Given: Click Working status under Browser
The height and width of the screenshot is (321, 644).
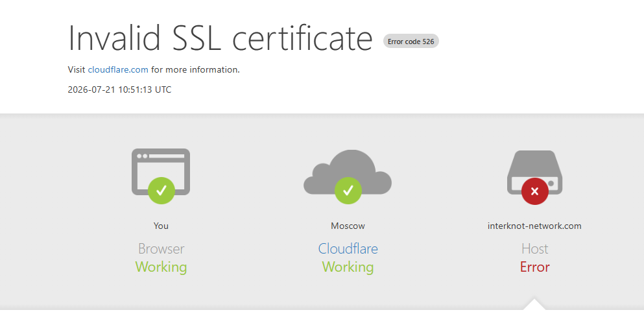Looking at the screenshot, I should [161, 267].
